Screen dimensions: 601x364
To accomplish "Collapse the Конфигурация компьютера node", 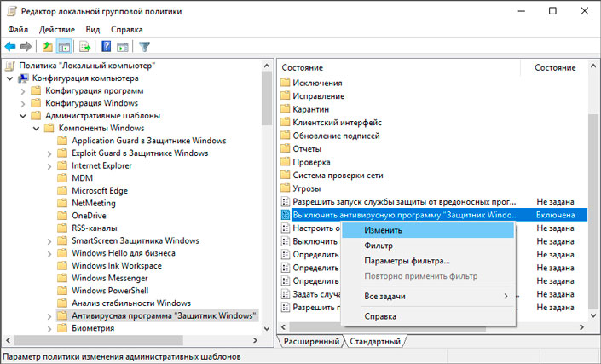I will coord(9,78).
